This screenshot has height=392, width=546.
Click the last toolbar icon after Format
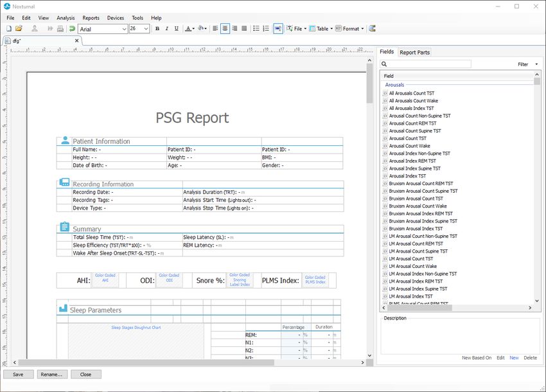[372, 28]
